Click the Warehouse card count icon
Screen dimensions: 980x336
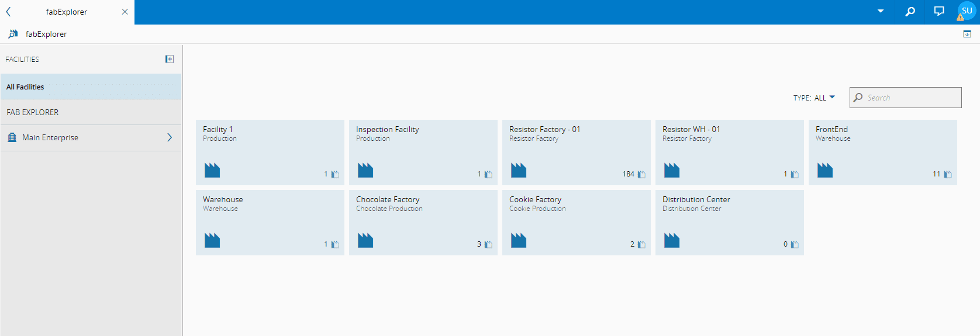click(335, 244)
